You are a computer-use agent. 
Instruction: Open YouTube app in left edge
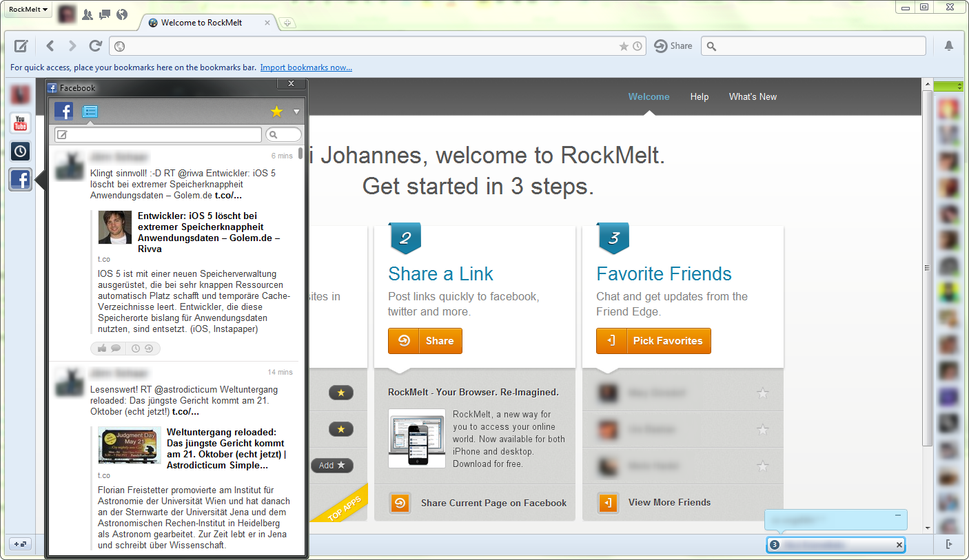21,123
